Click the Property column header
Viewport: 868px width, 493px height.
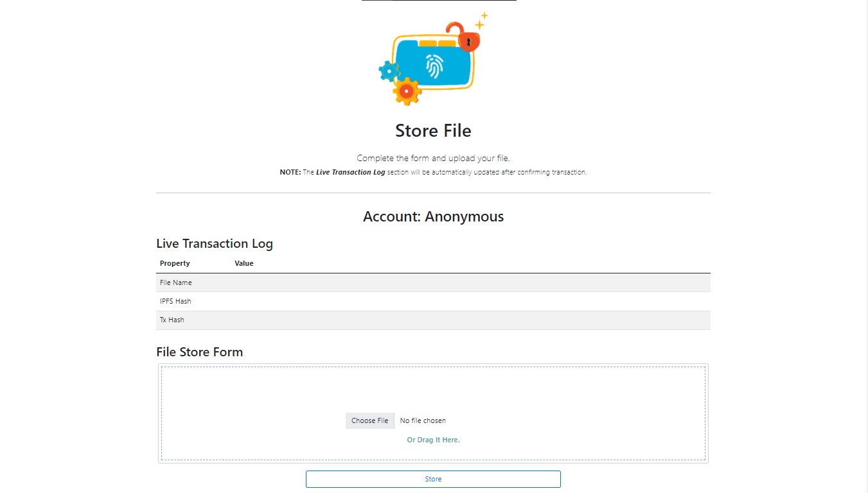(175, 263)
